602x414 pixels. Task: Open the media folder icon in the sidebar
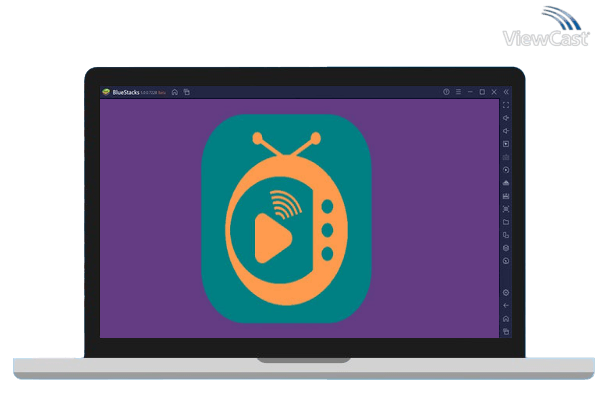point(506,222)
